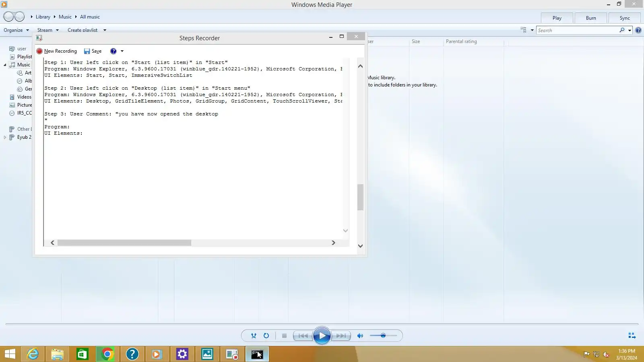The image size is (644, 362).
Task: Click the Stop playback button
Action: click(x=284, y=335)
